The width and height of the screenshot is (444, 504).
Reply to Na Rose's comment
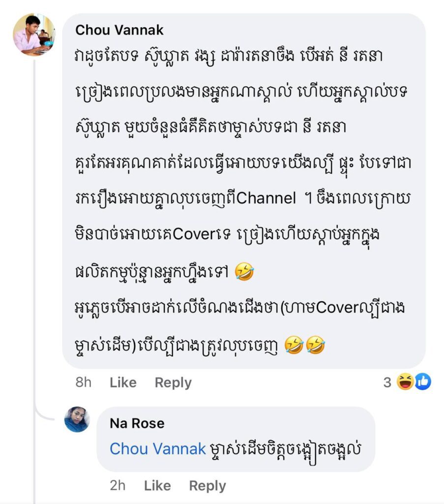click(207, 486)
